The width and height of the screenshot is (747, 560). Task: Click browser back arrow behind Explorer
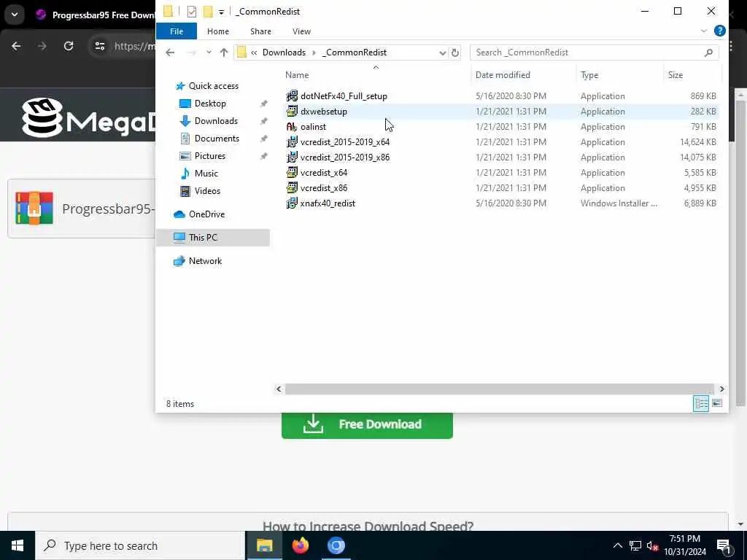pyautogui.click(x=16, y=46)
